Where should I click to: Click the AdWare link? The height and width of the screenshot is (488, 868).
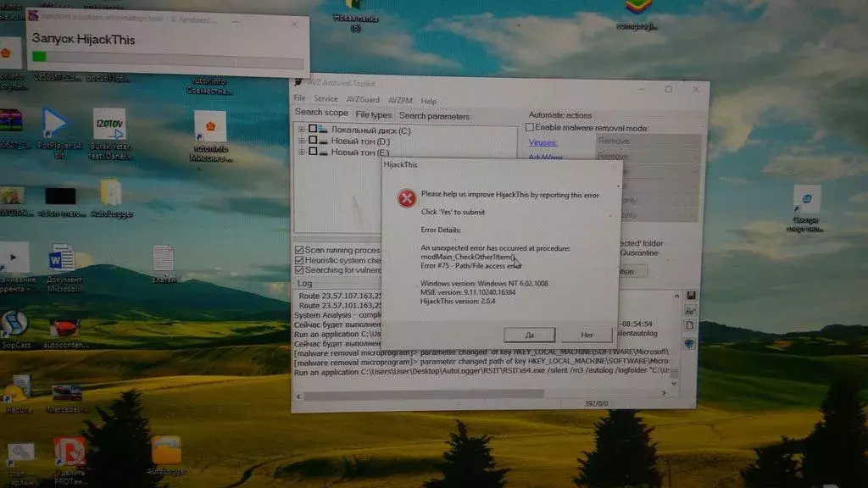click(x=545, y=157)
